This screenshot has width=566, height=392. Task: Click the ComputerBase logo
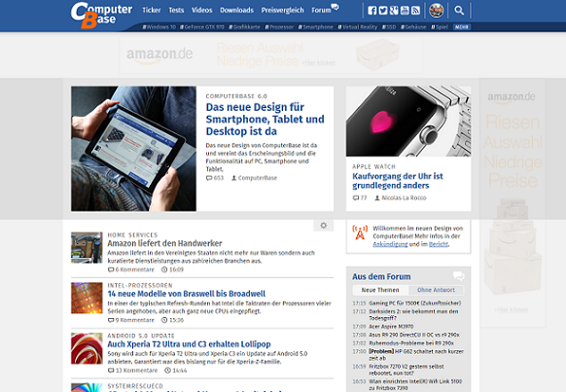(x=101, y=15)
